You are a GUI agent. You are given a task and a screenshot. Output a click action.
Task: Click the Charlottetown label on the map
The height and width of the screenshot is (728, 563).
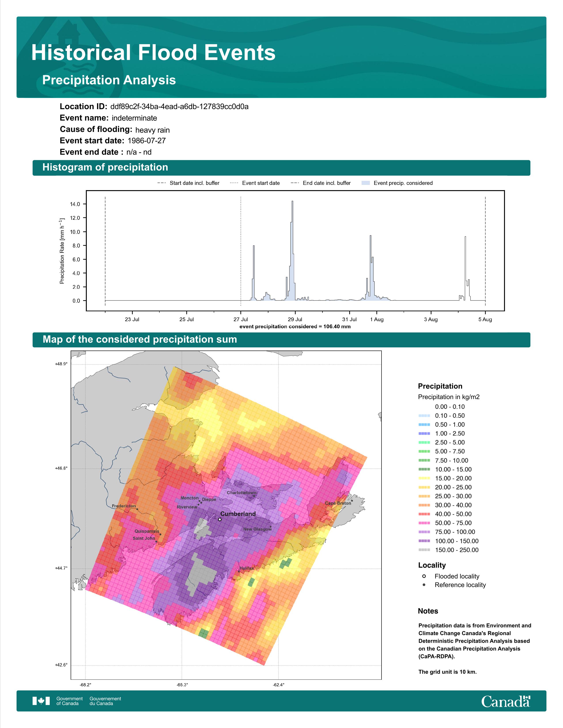(242, 493)
